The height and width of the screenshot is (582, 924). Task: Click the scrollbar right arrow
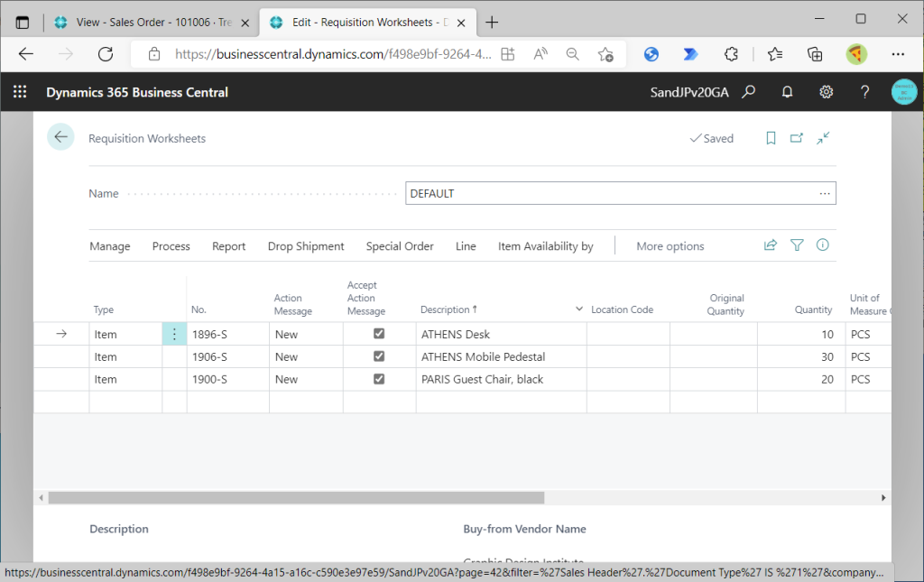coord(883,498)
